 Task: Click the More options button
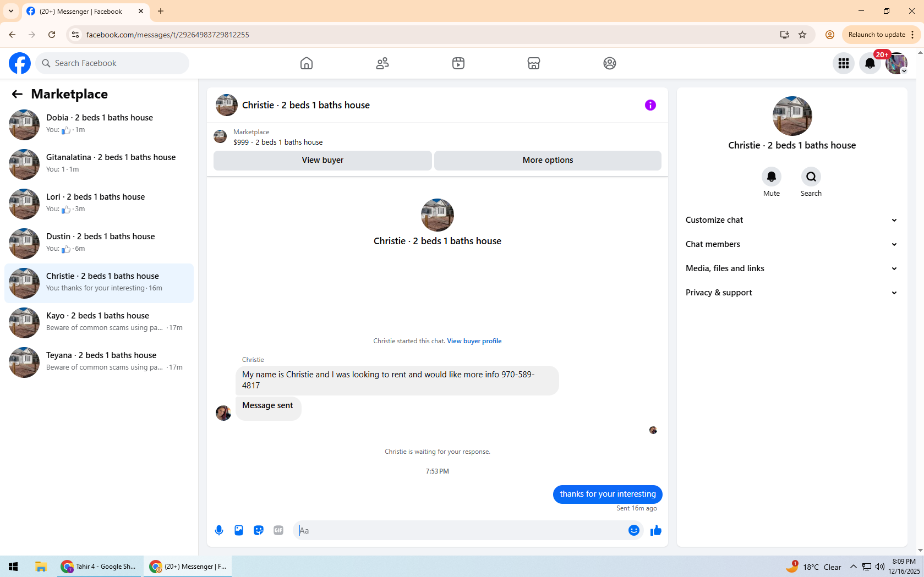click(548, 160)
